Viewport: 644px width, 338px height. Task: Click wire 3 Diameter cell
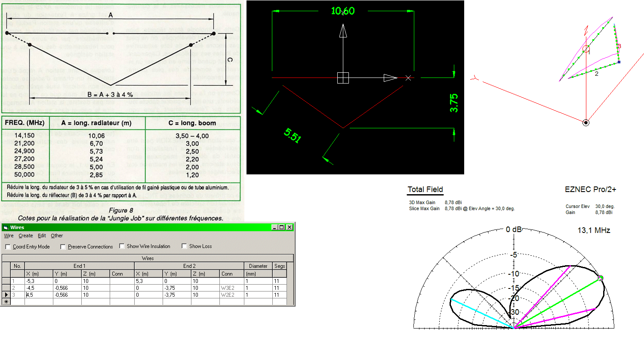259,295
